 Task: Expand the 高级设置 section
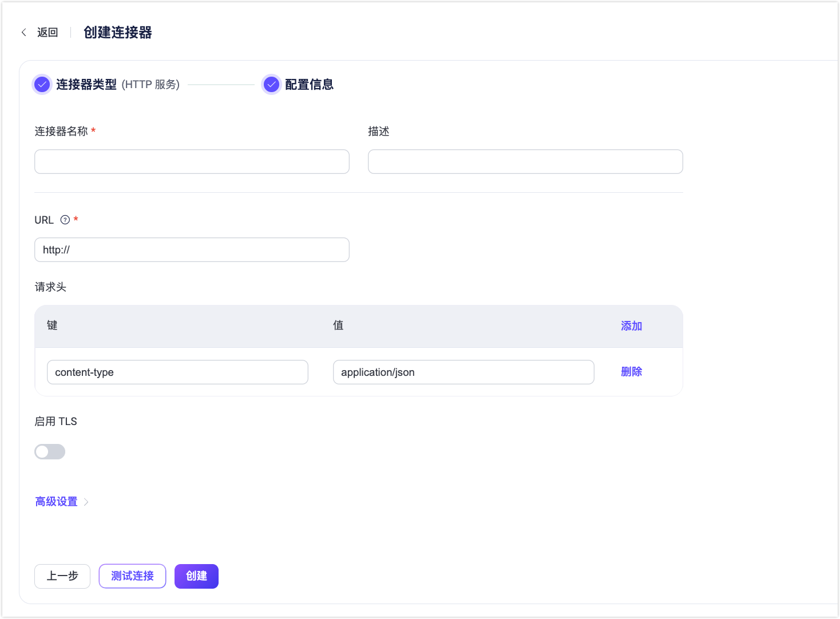point(56,501)
